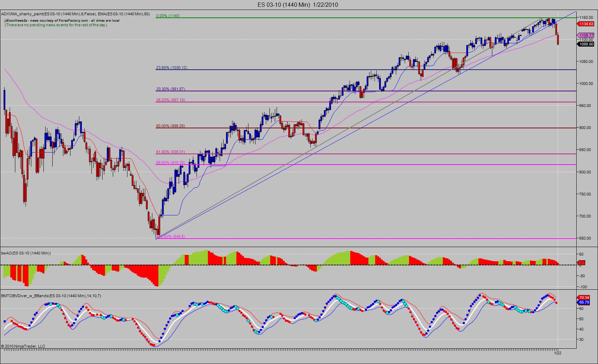Select the bwAO(ES 03-10 (1440 Min)) panel label
The height and width of the screenshot is (364, 598).
26,253
